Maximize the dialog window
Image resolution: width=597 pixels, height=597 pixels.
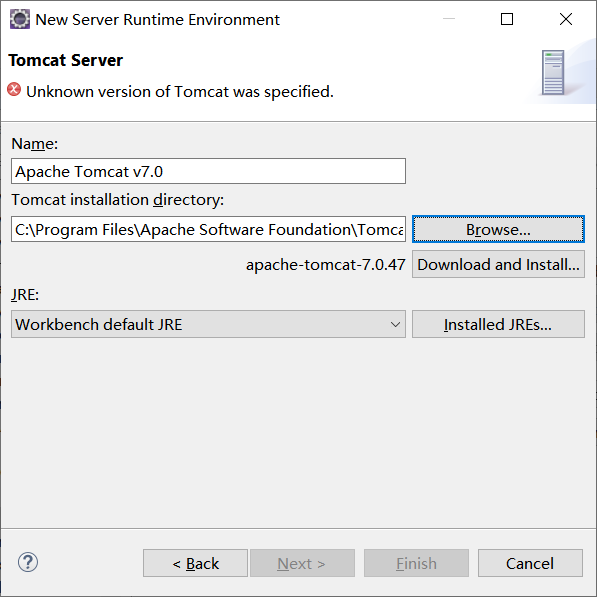point(507,19)
